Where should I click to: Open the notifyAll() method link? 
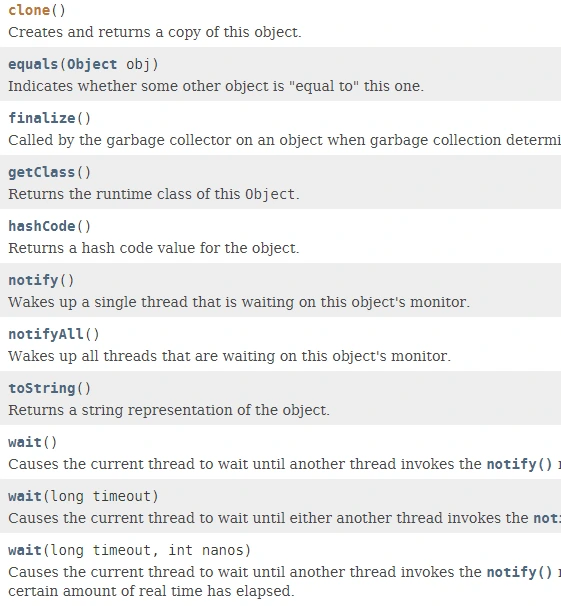coord(46,334)
